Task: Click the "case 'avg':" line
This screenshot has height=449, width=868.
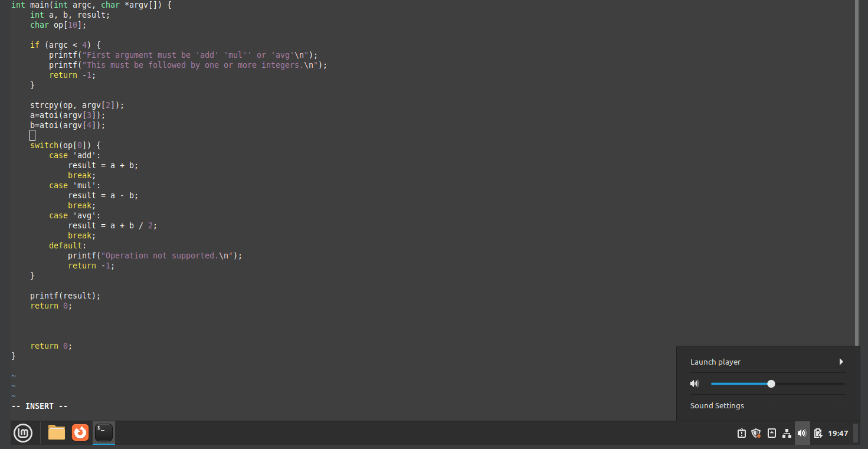Action: click(x=75, y=215)
